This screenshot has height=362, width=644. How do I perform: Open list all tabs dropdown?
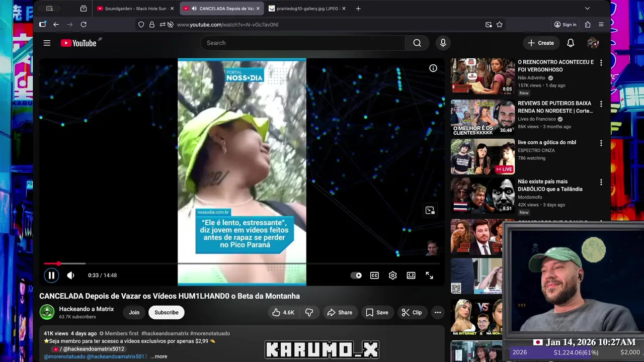point(587,9)
